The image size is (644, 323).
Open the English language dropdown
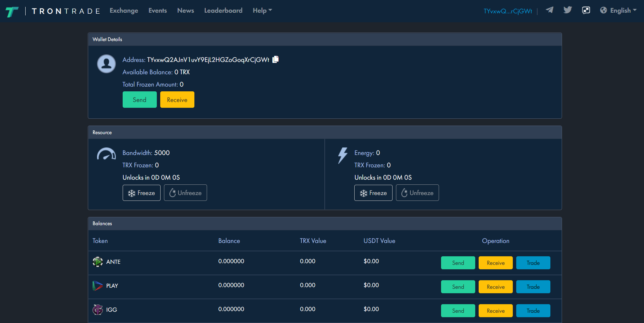pyautogui.click(x=618, y=11)
